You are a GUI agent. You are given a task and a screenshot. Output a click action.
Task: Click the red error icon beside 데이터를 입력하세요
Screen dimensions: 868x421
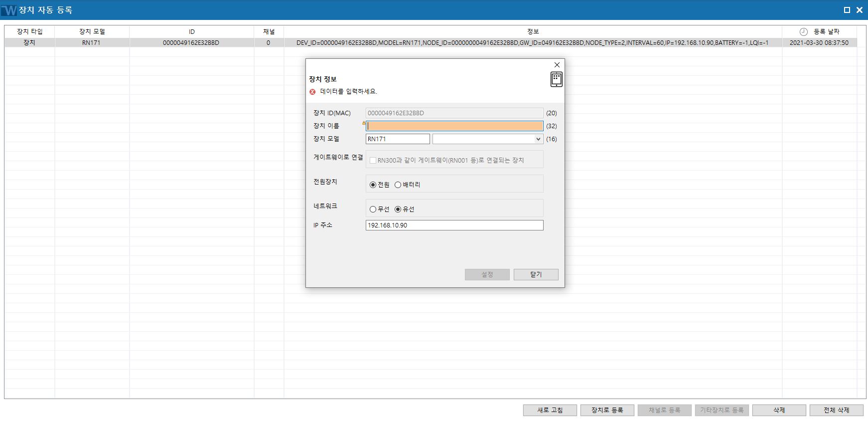click(312, 92)
